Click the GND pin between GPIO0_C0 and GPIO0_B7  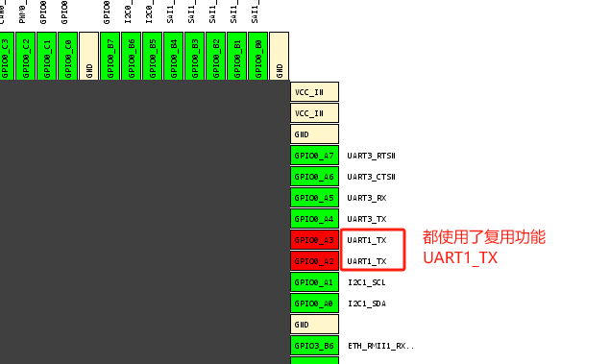click(x=89, y=56)
